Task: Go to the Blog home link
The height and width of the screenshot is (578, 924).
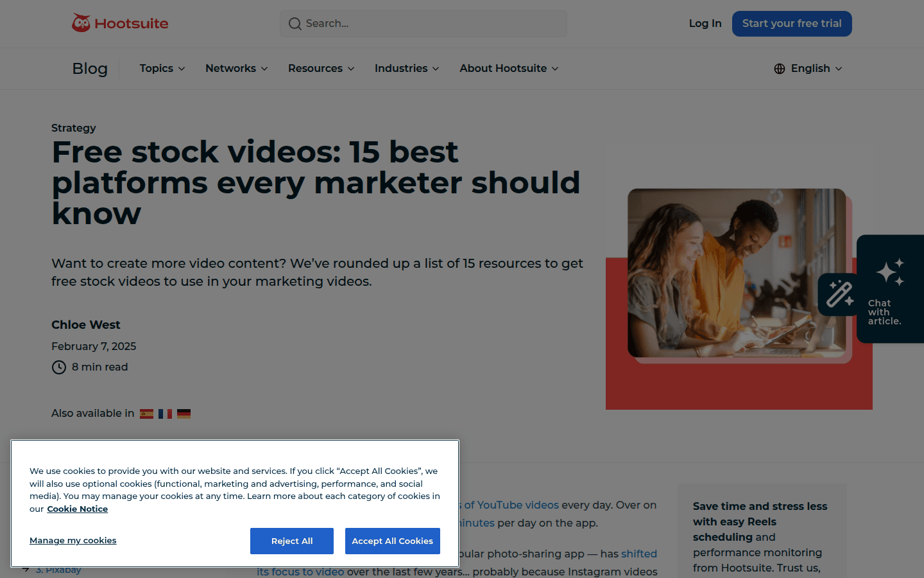Action: point(90,69)
